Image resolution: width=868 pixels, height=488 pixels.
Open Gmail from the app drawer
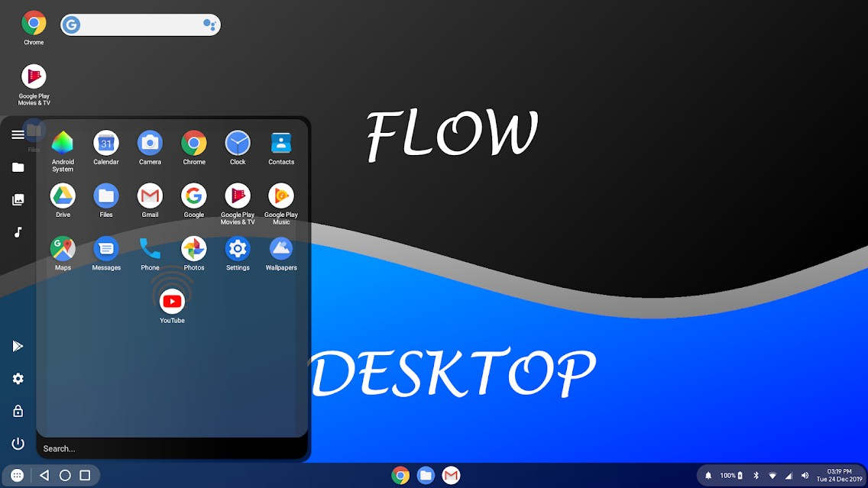click(150, 197)
